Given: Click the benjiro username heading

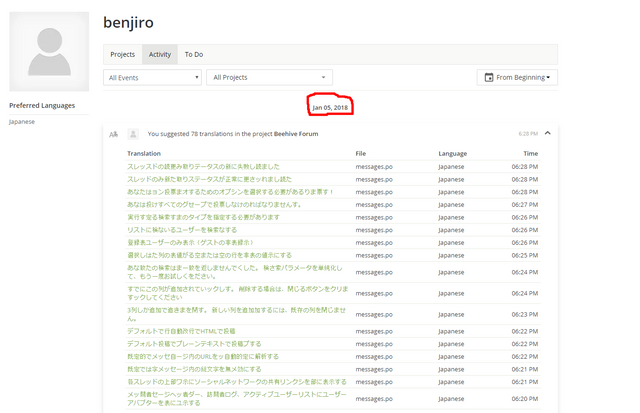Looking at the screenshot, I should click(x=128, y=22).
